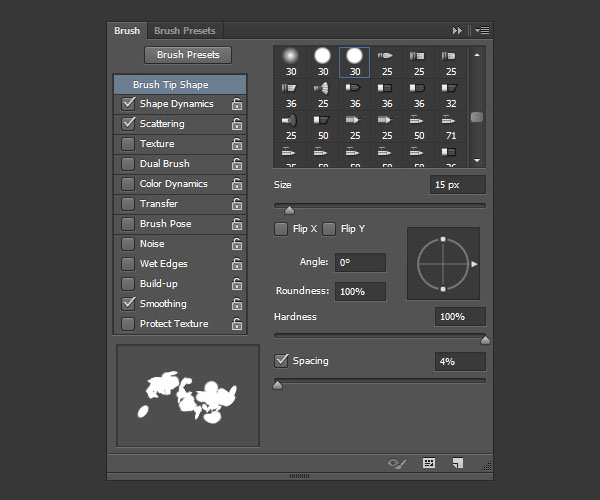Enable Protect Texture
600x500 pixels.
tap(128, 324)
